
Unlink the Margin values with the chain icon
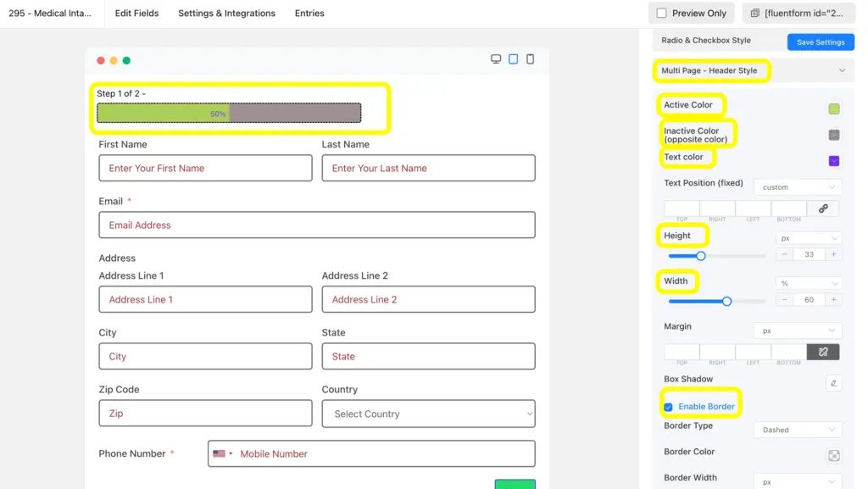(823, 352)
